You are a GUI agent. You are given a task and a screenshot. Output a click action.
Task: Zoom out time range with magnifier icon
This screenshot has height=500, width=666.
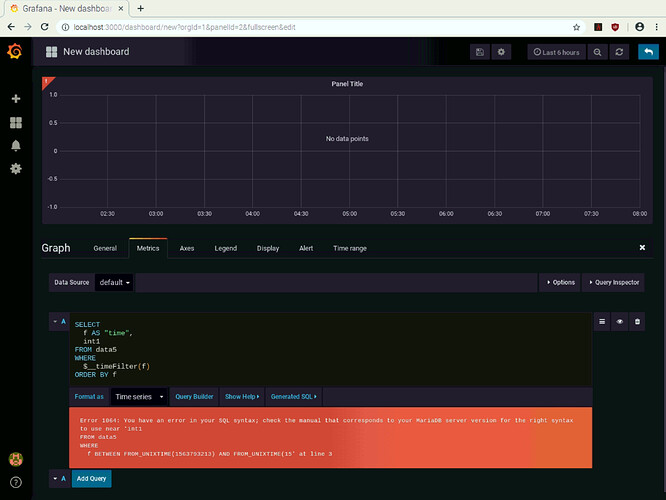[x=597, y=52]
